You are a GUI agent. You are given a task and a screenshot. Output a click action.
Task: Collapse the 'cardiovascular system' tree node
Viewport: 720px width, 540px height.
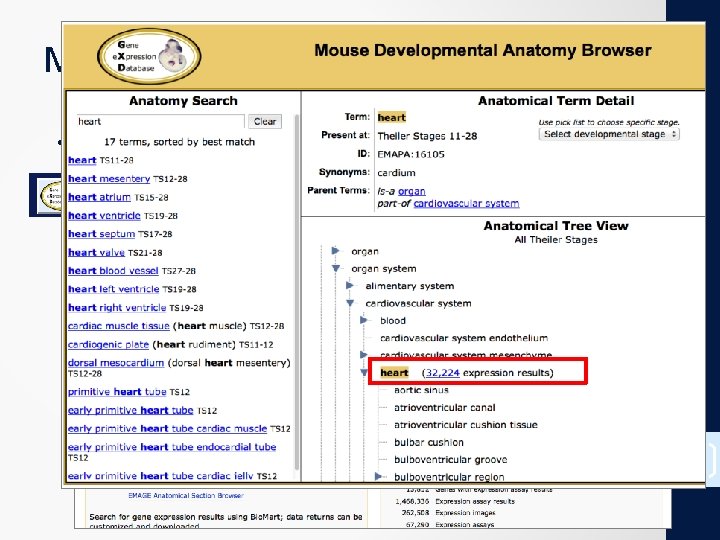350,303
